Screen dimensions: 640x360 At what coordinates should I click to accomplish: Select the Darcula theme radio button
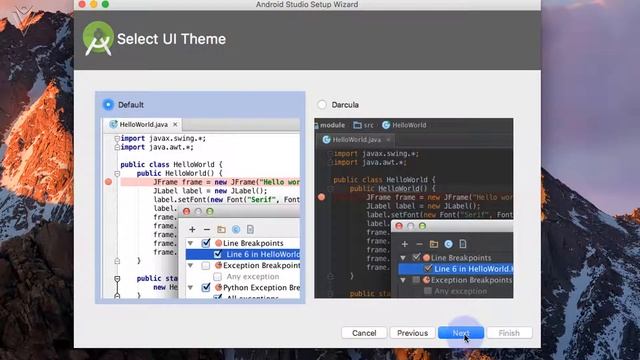tap(322, 104)
